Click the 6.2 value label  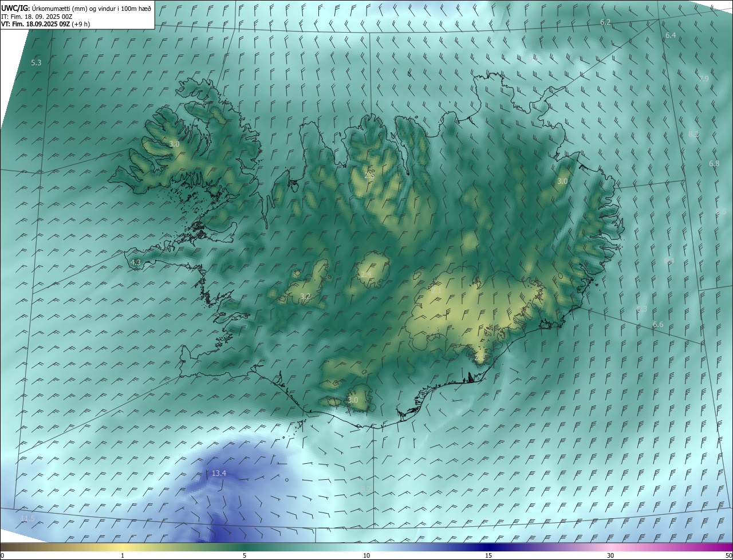coord(605,22)
